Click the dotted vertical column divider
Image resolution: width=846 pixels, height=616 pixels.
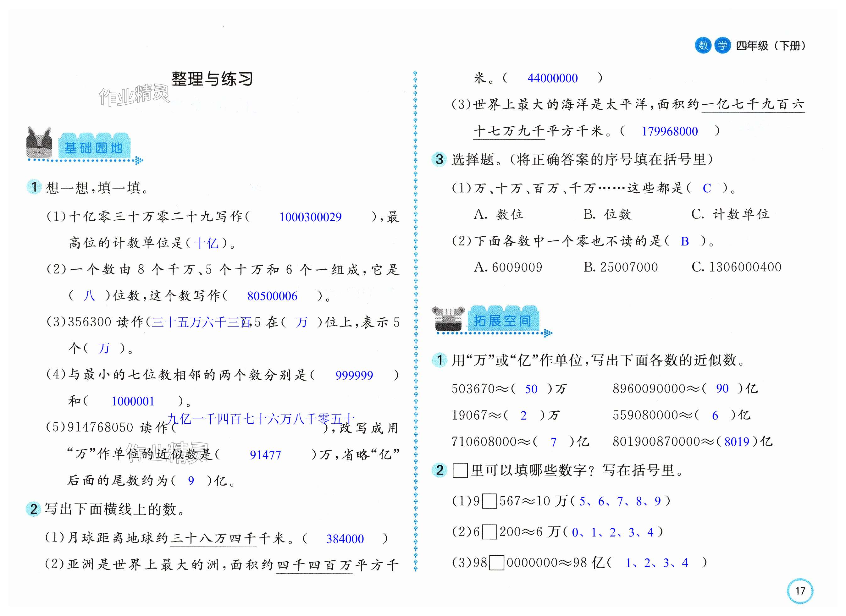pyautogui.click(x=416, y=321)
